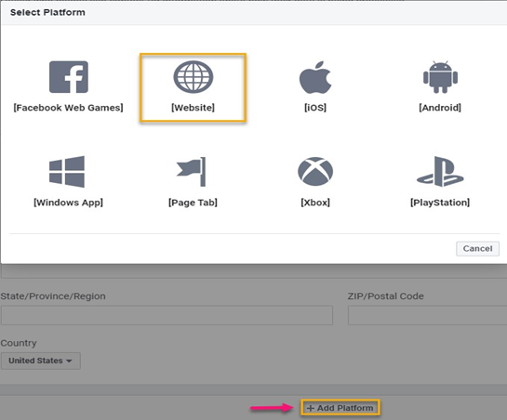The width and height of the screenshot is (507, 420).
Task: Choose the Windows App logo icon
Action: click(x=67, y=172)
